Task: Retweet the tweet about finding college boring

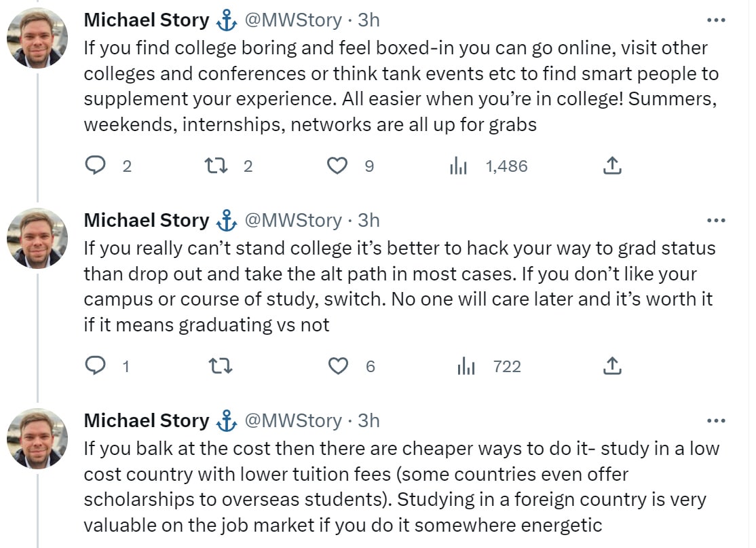Action: coord(214,166)
